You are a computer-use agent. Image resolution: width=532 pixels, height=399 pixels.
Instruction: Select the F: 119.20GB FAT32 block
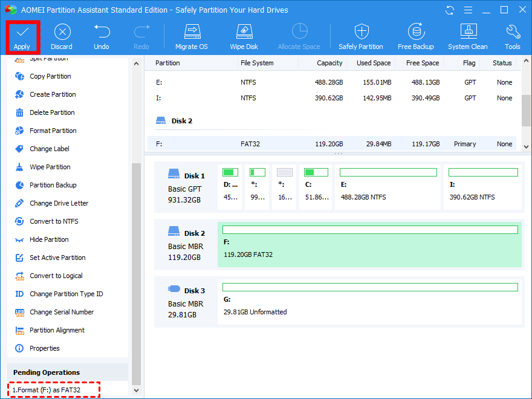[x=369, y=245]
